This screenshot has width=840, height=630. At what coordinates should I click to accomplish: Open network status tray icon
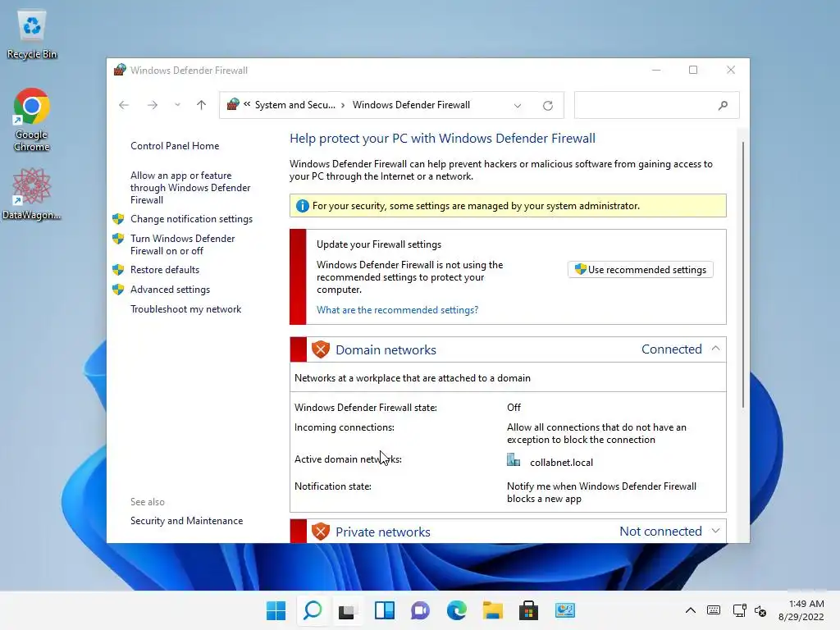tap(740, 610)
